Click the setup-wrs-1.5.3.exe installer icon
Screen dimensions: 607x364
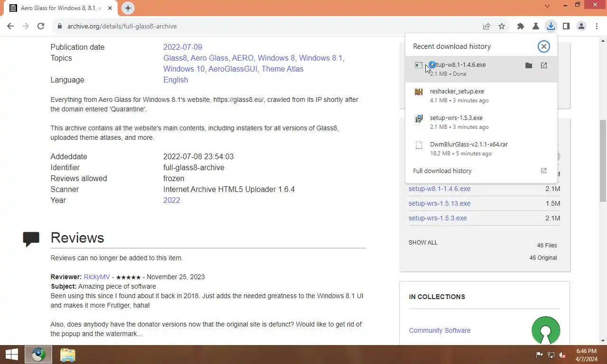(419, 118)
